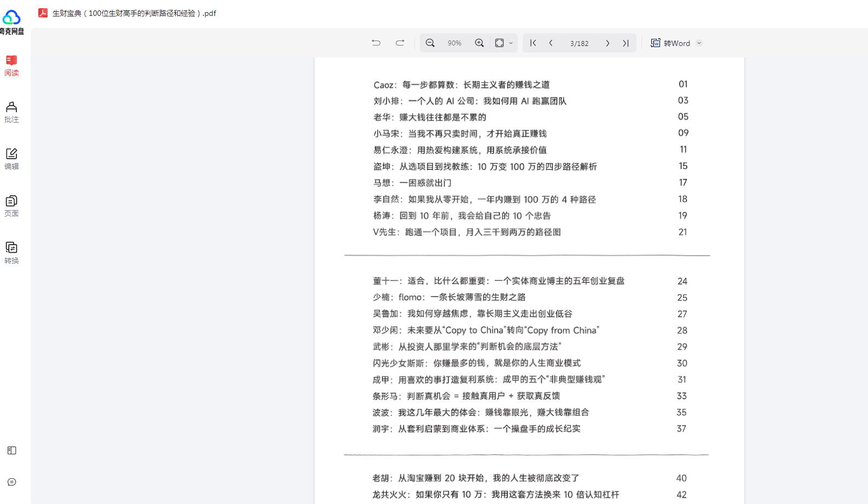This screenshot has width=868, height=504.
Task: Open the 页面 pages tab
Action: [x=11, y=206]
